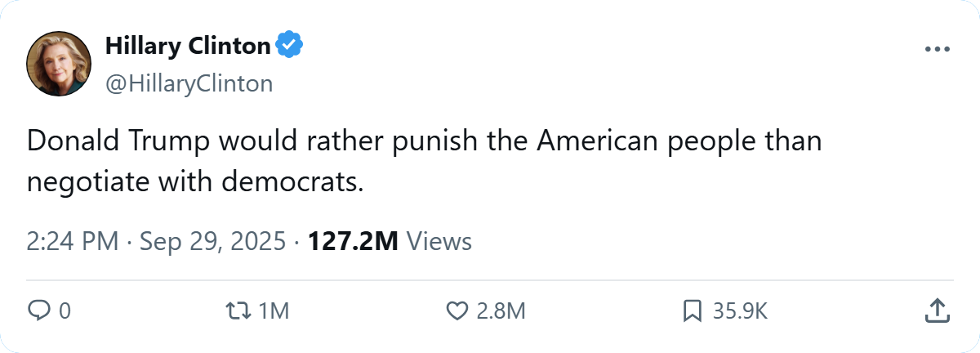
Task: Like the tweet with the heart icon
Action: click(x=457, y=311)
